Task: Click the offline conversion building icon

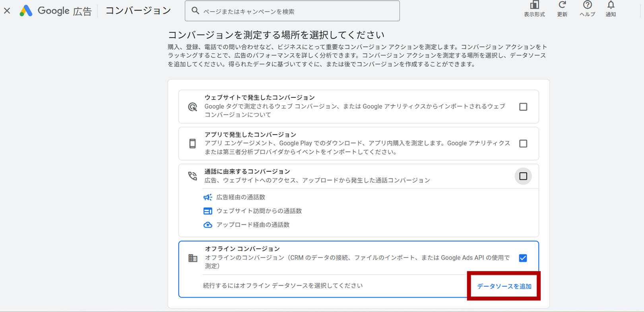Action: point(193,258)
